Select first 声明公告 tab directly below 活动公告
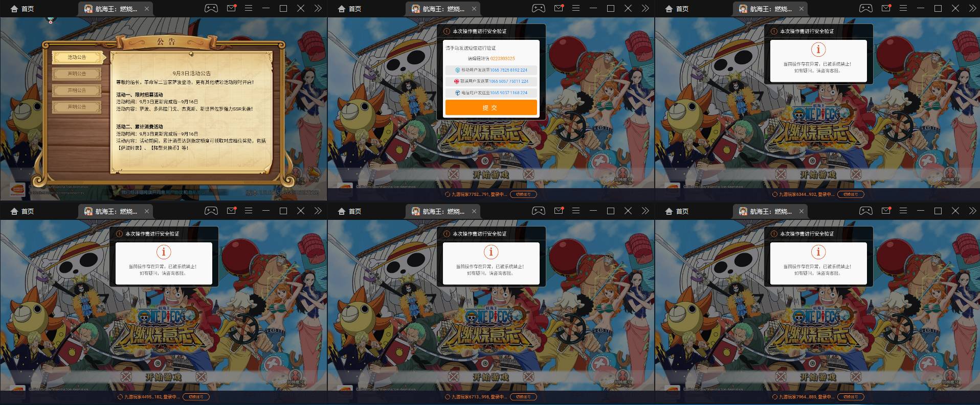The height and width of the screenshot is (405, 980). click(x=77, y=74)
